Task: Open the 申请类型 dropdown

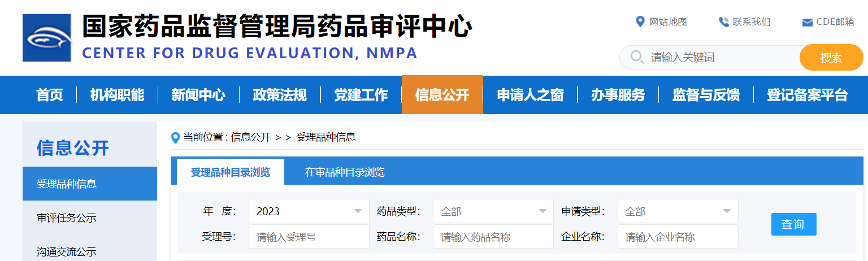Action: 678,211
